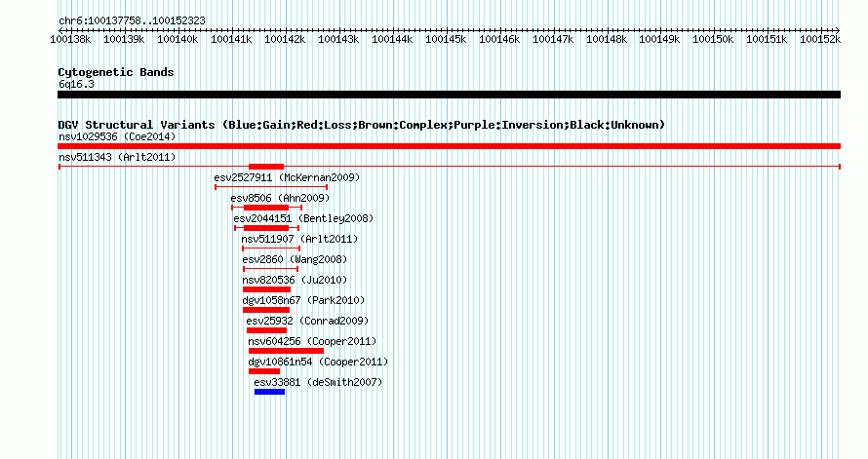
Task: Click the 100152k ruler tick label
Action: (x=821, y=39)
